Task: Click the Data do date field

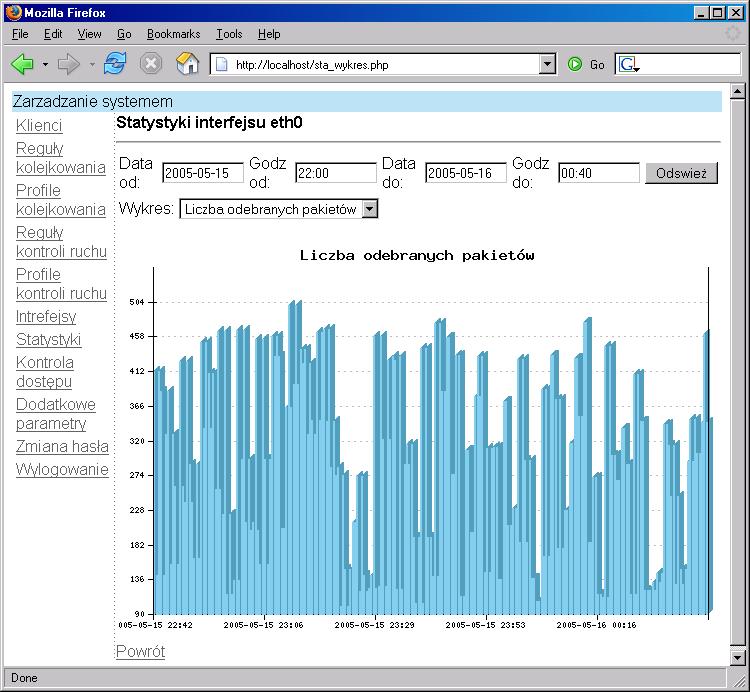Action: (x=466, y=173)
